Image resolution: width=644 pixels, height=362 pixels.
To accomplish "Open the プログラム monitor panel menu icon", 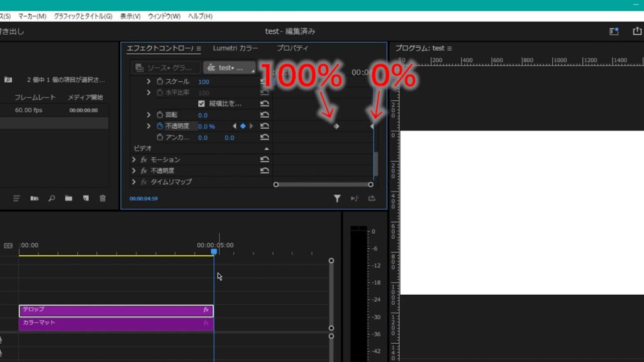I will 450,48.
